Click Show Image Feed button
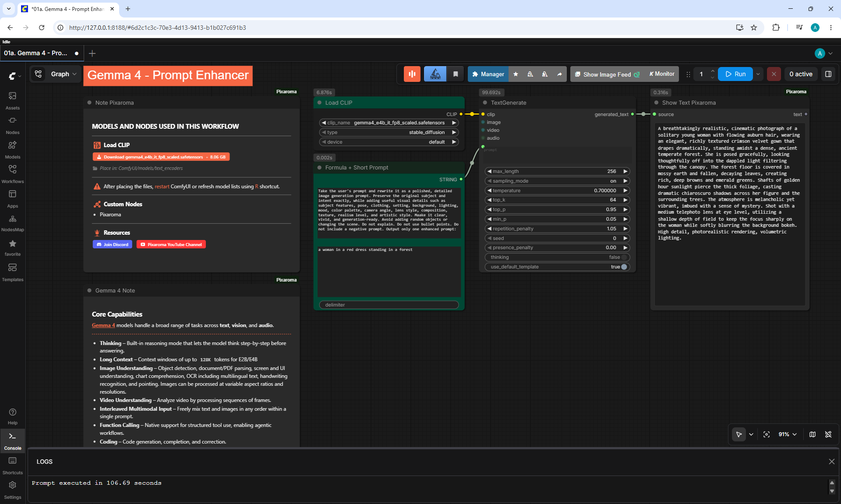This screenshot has width=841, height=504. tap(607, 74)
